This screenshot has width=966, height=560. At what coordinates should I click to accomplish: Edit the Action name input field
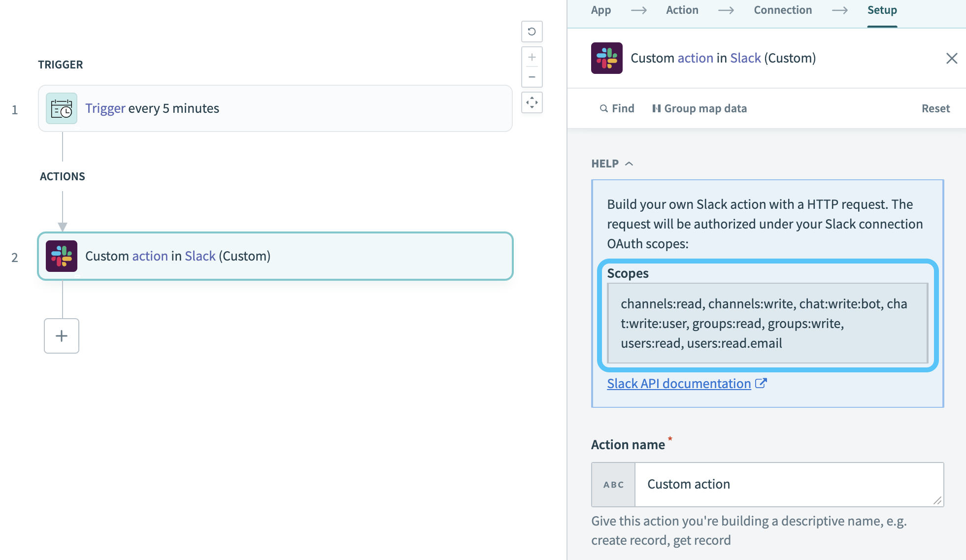(x=788, y=484)
